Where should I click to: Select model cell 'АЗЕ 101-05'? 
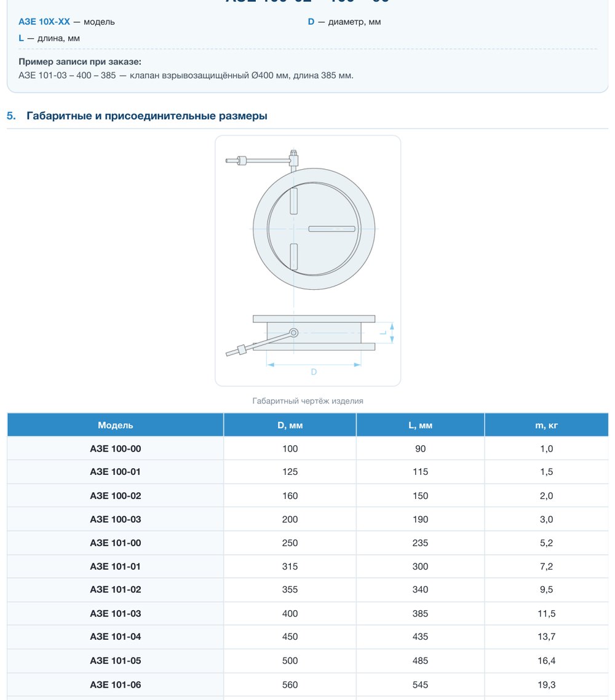click(x=116, y=661)
